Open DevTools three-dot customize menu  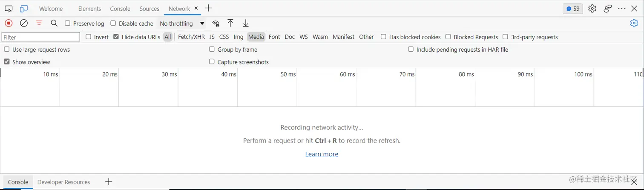(622, 9)
